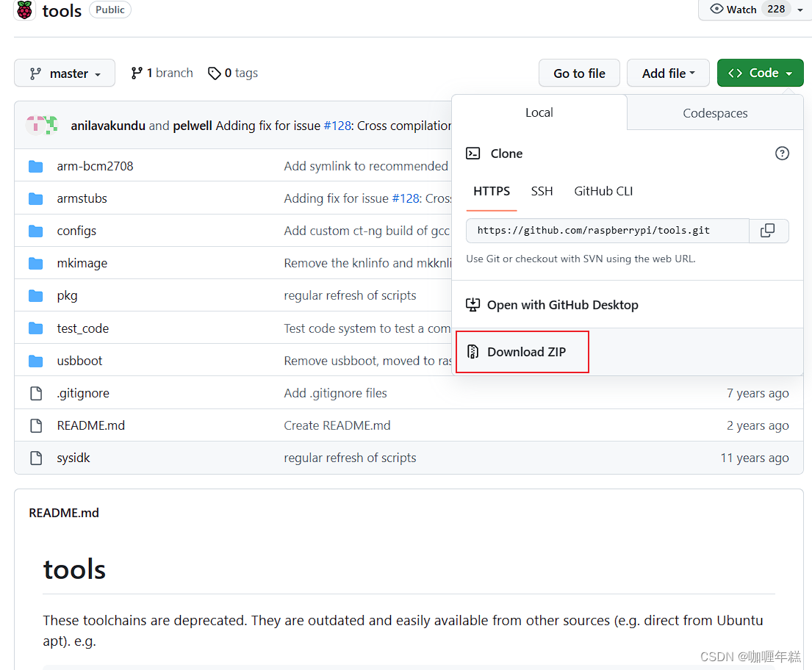Click the configs folder icon
The width and height of the screenshot is (812, 670).
[x=36, y=231]
